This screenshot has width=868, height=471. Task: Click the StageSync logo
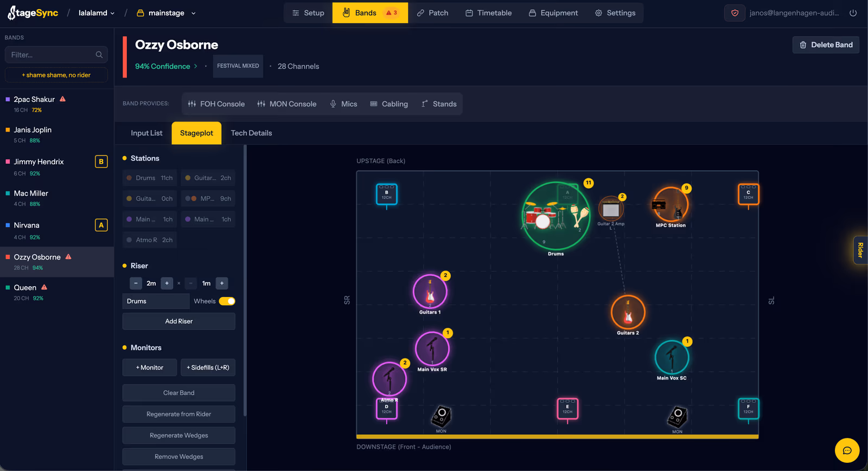point(33,13)
